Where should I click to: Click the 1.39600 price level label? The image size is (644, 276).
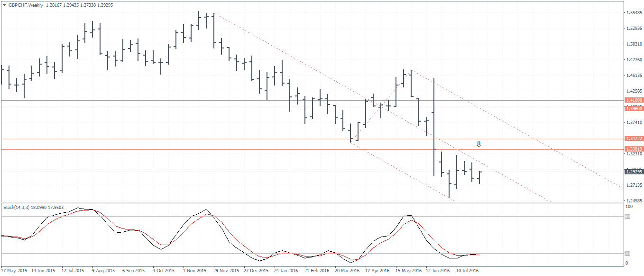point(634,109)
